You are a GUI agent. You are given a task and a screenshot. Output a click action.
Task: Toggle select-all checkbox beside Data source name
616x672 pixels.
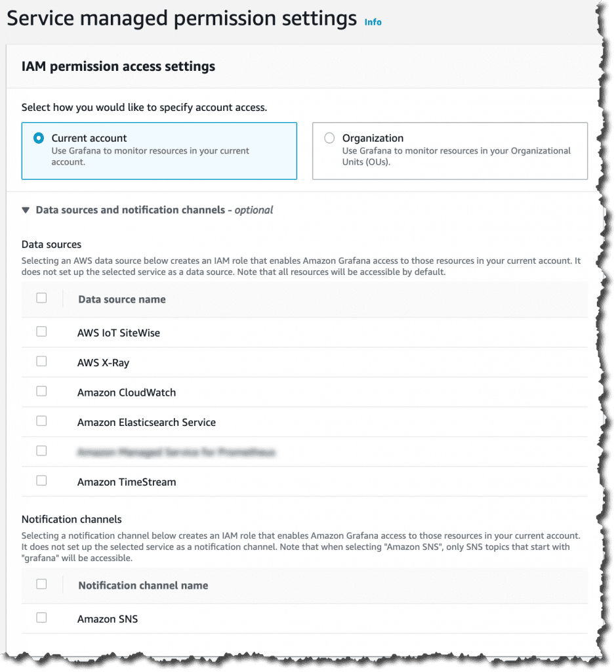41,299
